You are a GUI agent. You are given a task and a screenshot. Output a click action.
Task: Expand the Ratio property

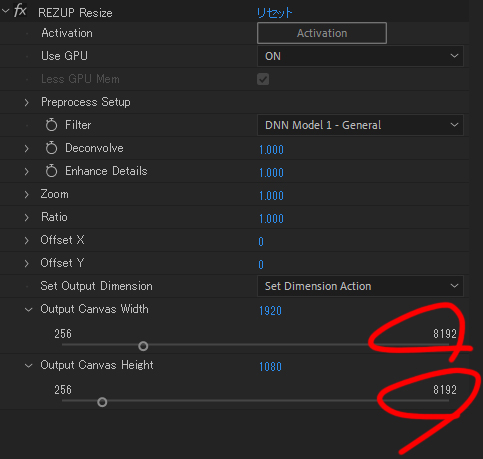27,217
